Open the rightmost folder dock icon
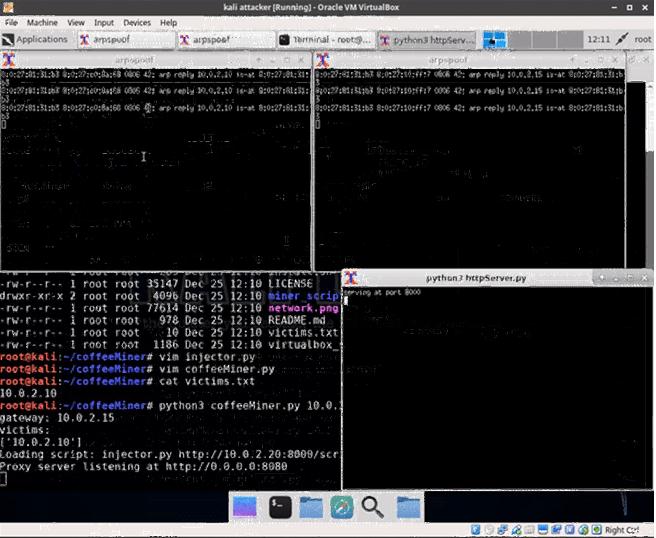The image size is (656, 538). 408,507
